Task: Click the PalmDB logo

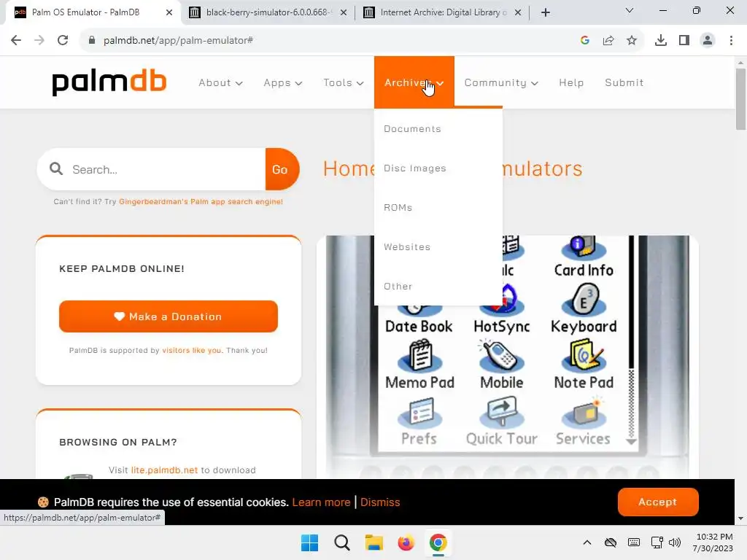Action: pos(109,83)
